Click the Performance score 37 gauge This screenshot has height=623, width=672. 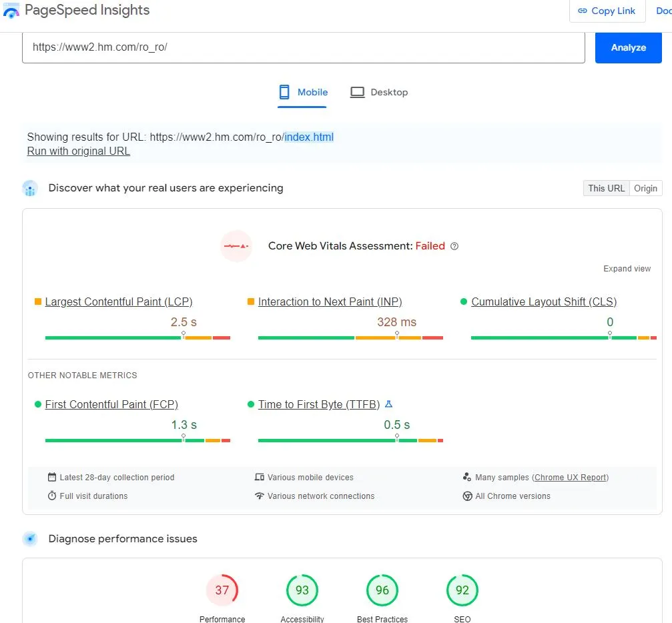coord(222,590)
